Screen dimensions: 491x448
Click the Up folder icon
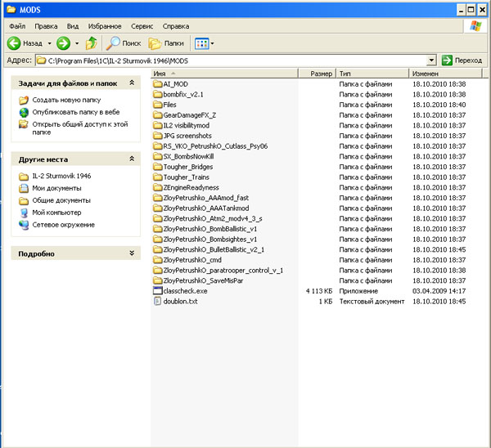(92, 43)
